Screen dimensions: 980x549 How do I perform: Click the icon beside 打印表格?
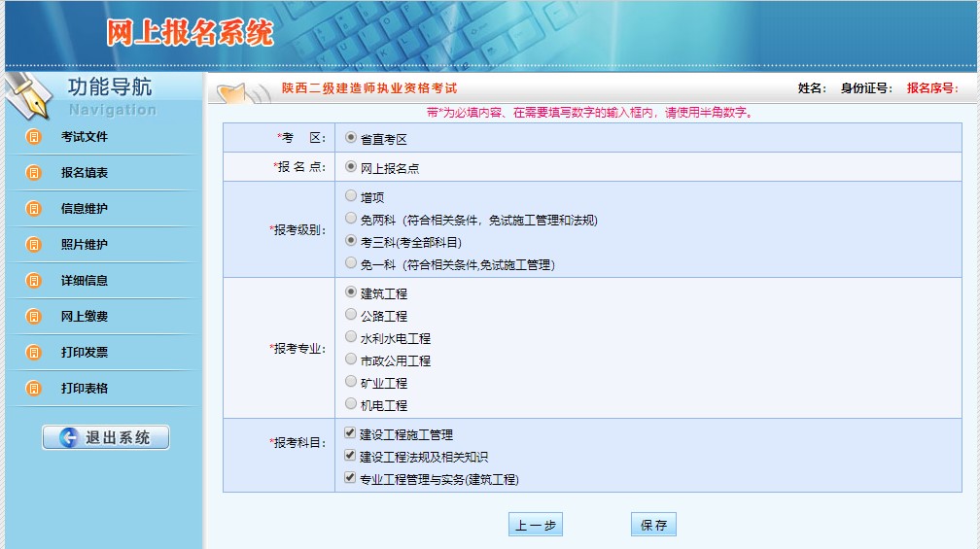tap(34, 389)
